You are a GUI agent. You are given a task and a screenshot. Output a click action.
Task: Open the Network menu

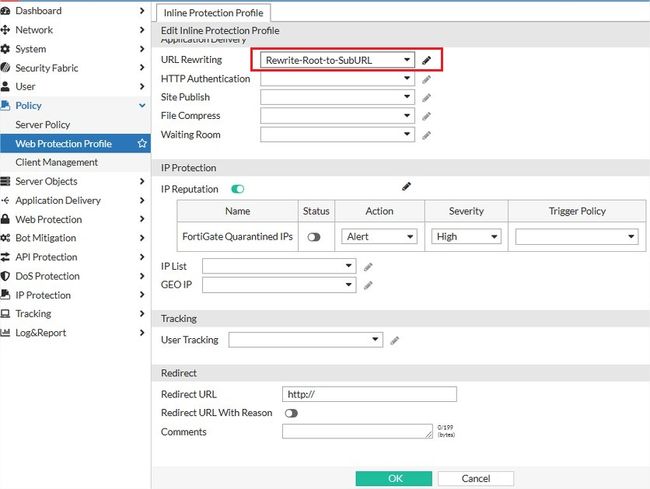[x=75, y=30]
